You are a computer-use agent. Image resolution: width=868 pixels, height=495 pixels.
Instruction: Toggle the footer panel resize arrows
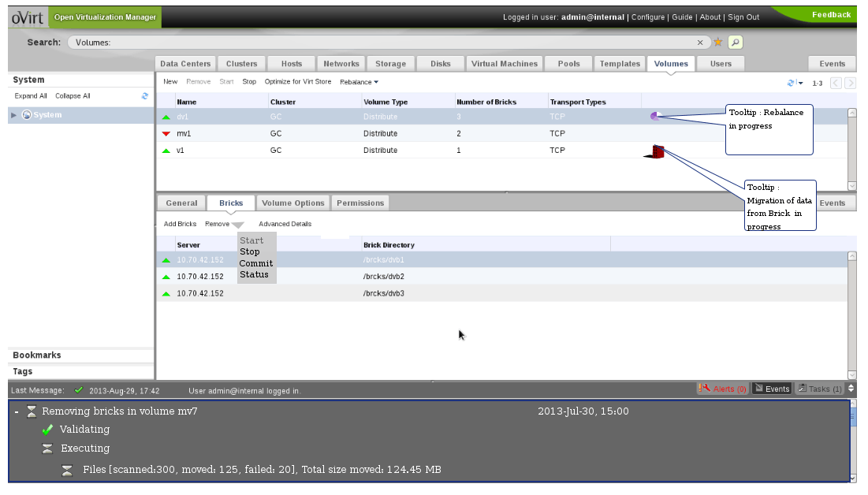click(x=851, y=389)
